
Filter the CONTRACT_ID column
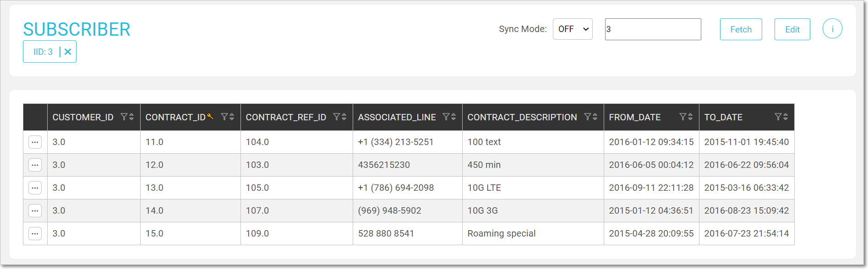click(224, 117)
